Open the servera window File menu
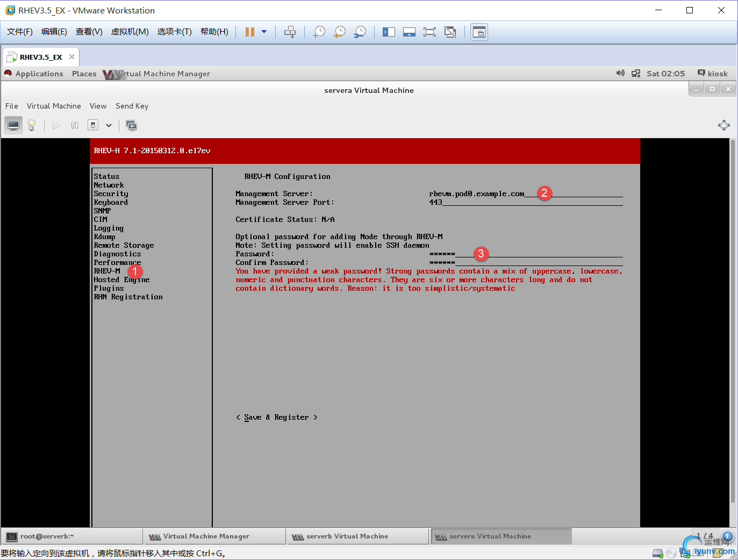The height and width of the screenshot is (560, 738). click(12, 106)
